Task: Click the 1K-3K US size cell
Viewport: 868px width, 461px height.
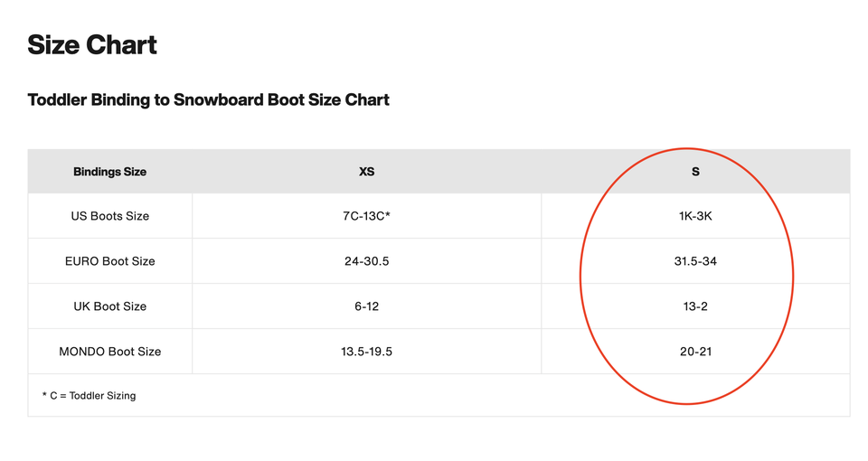Action: point(695,216)
